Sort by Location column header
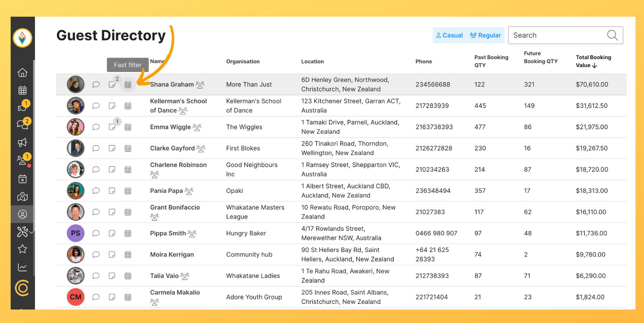Screen dimensions: 644x323 pyautogui.click(x=312, y=61)
